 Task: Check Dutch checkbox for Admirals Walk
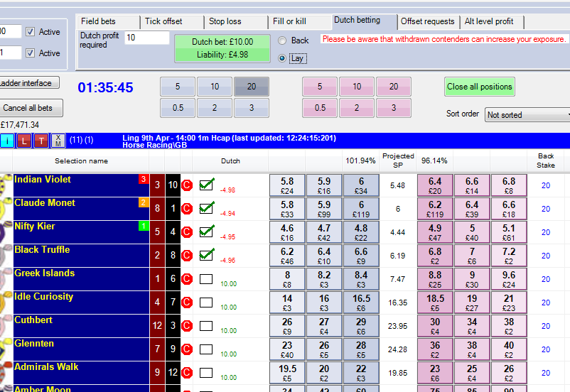[206, 373]
